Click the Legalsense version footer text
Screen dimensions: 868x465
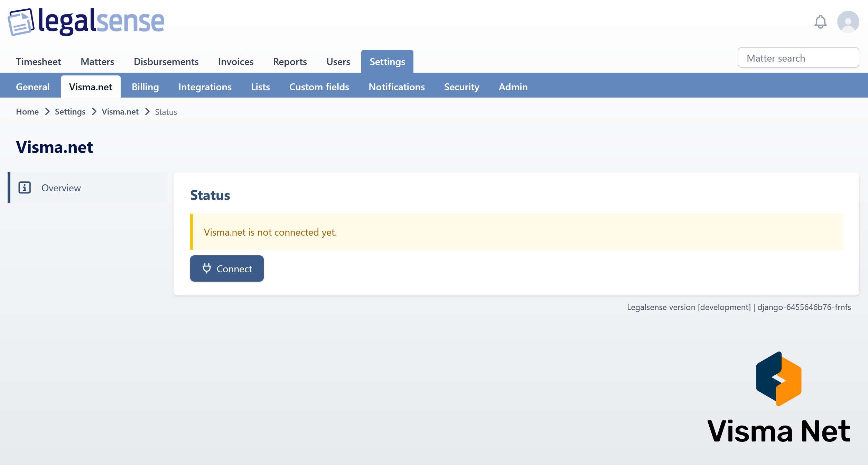pos(739,307)
